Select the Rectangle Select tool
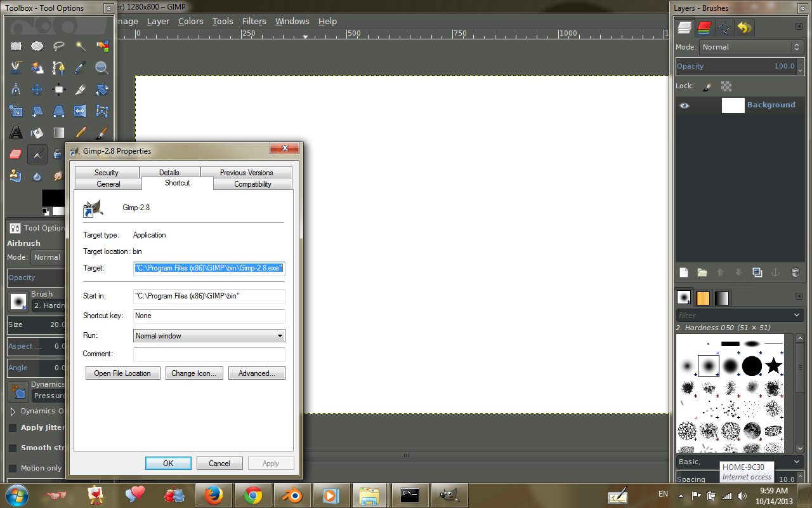The width and height of the screenshot is (812, 508). pos(16,46)
